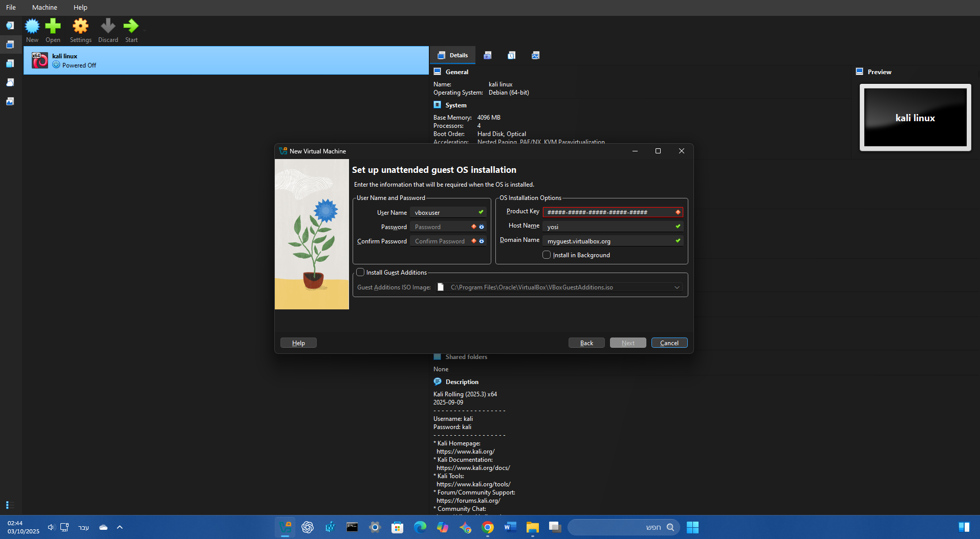Viewport: 980px width, 539px height.
Task: Show the Password field using eye icon
Action: tap(482, 227)
